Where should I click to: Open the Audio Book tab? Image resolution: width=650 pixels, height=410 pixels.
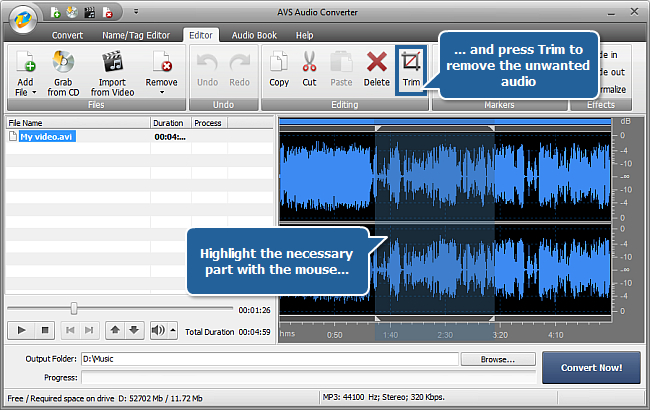(254, 35)
